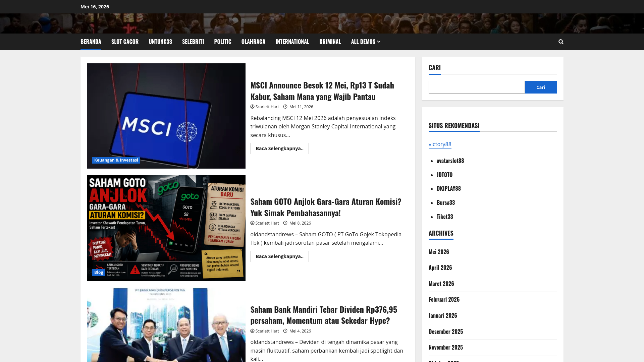Expand the ALL DEMOS dropdown chevron

click(x=379, y=42)
